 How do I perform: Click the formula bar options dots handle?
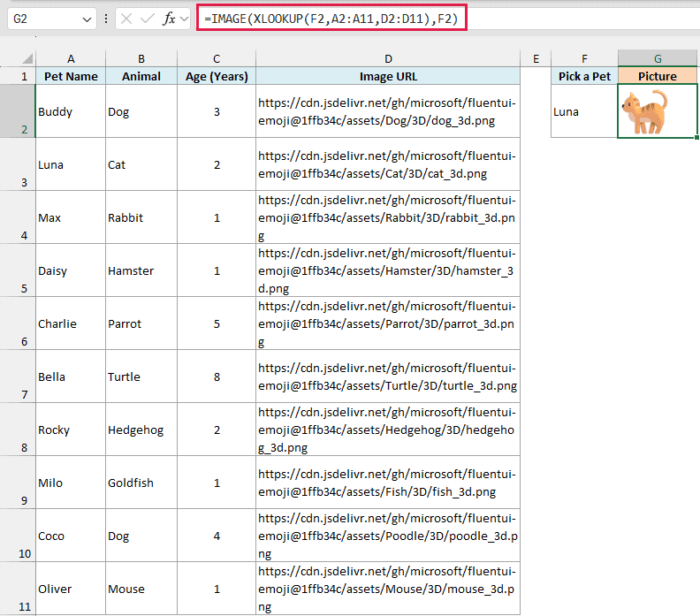(x=106, y=19)
